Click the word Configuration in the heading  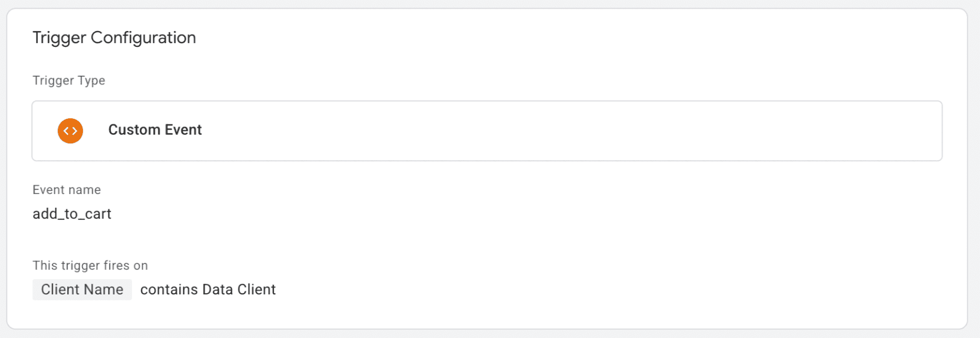[143, 38]
